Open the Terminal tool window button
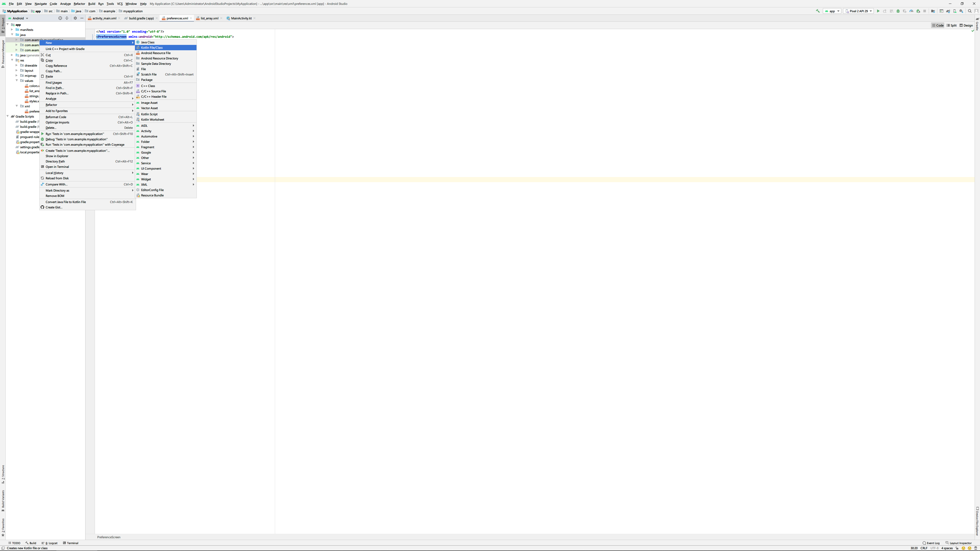 pyautogui.click(x=71, y=543)
